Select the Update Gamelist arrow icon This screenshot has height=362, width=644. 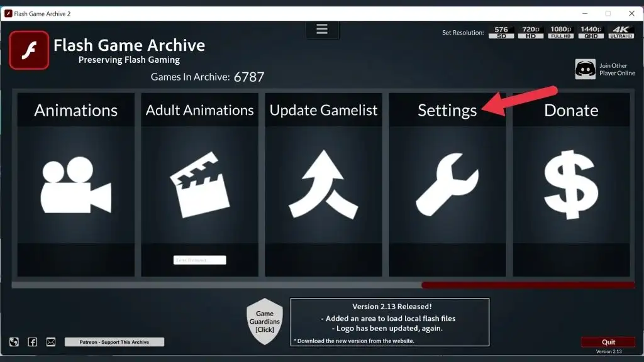point(323,184)
